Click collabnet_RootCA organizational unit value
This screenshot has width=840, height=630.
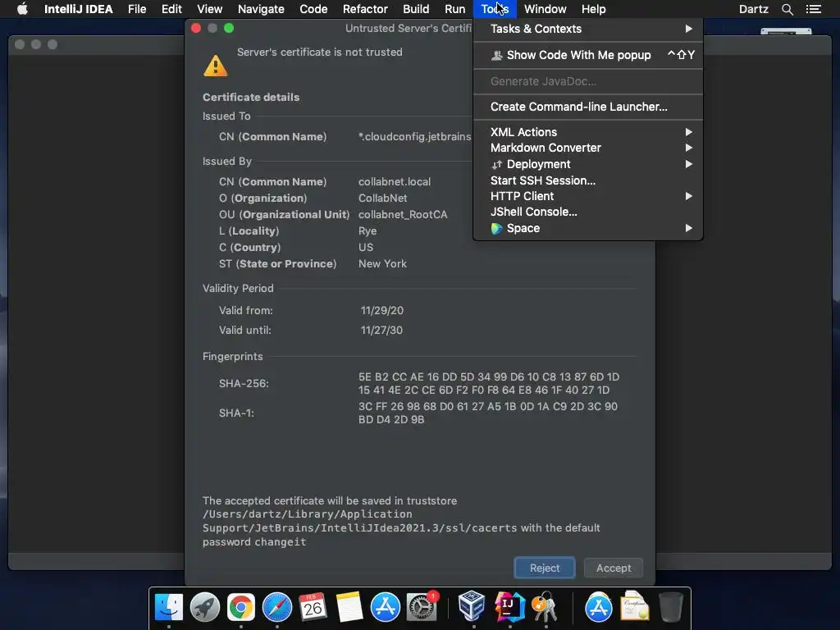pyautogui.click(x=402, y=215)
